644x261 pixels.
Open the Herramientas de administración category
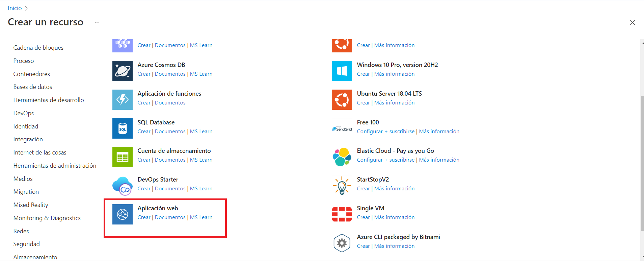tap(55, 166)
